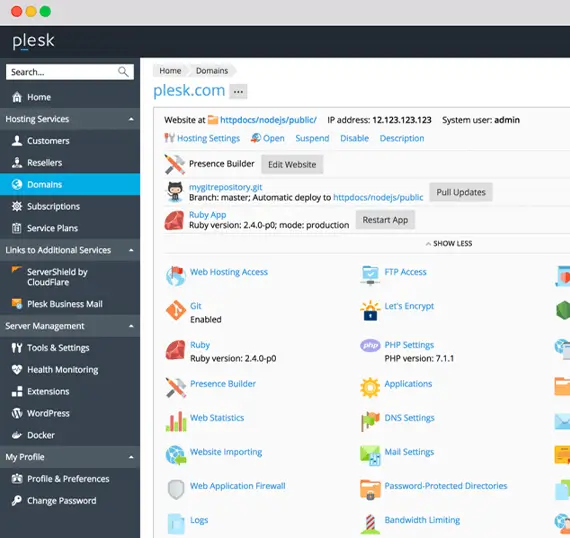Viewport: 570px width, 538px height.
Task: Click the Suspend link
Action: pos(312,138)
